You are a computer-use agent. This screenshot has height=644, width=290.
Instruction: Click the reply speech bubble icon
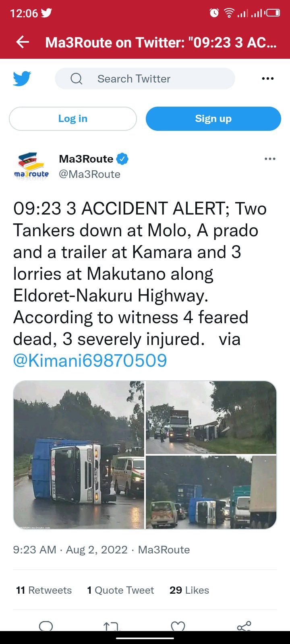point(46,626)
